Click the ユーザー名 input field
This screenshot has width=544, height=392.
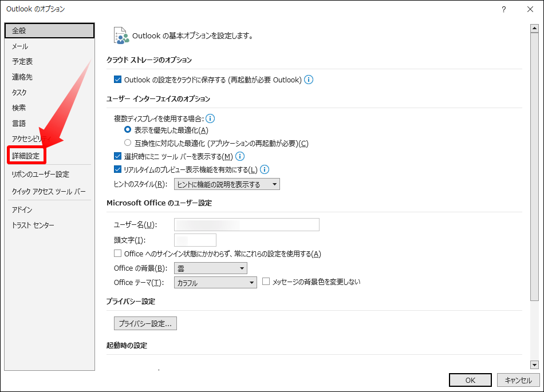click(x=247, y=224)
